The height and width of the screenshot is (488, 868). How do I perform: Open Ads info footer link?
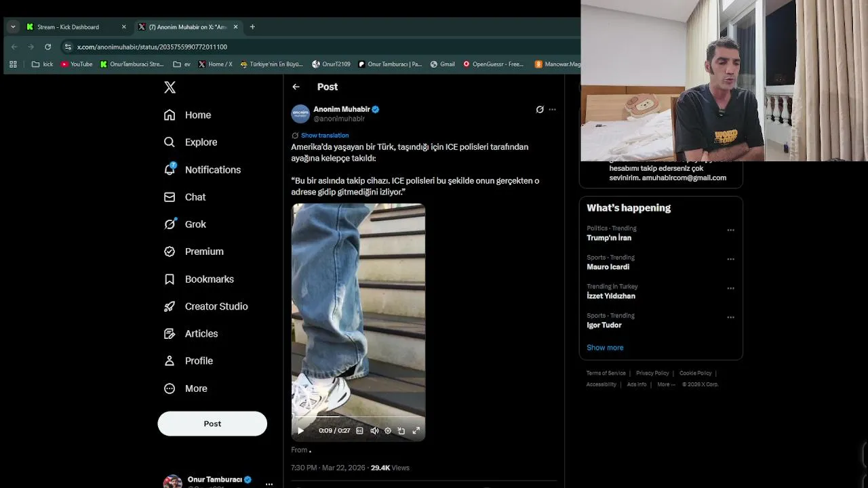point(637,384)
